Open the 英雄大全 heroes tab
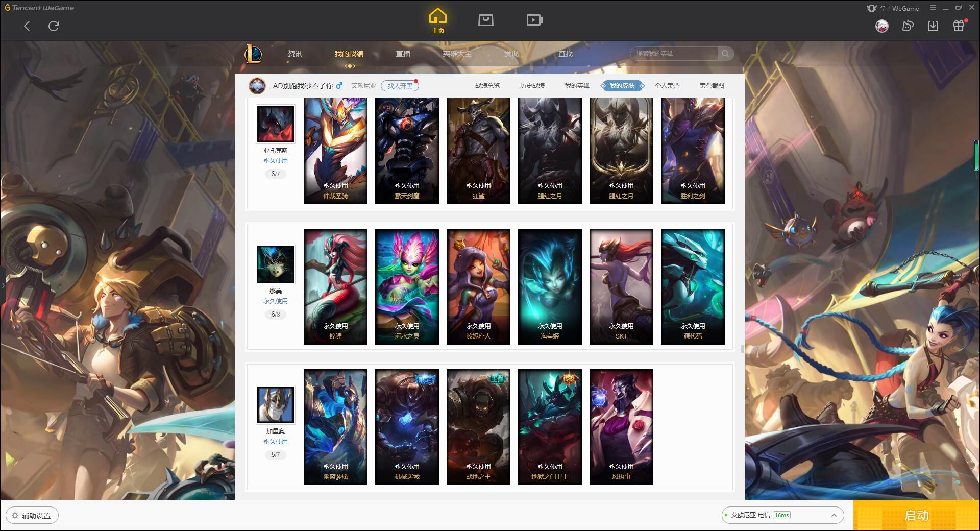Screen dimensions: 980x531 [457, 54]
